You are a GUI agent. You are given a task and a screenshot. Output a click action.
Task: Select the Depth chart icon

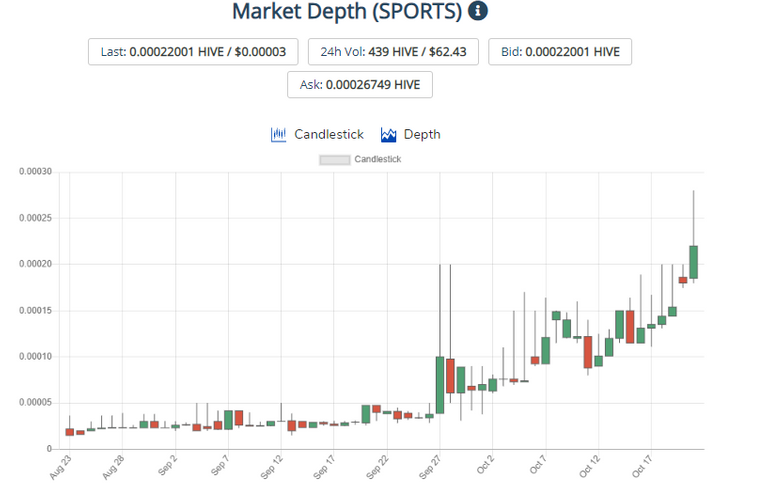point(388,134)
